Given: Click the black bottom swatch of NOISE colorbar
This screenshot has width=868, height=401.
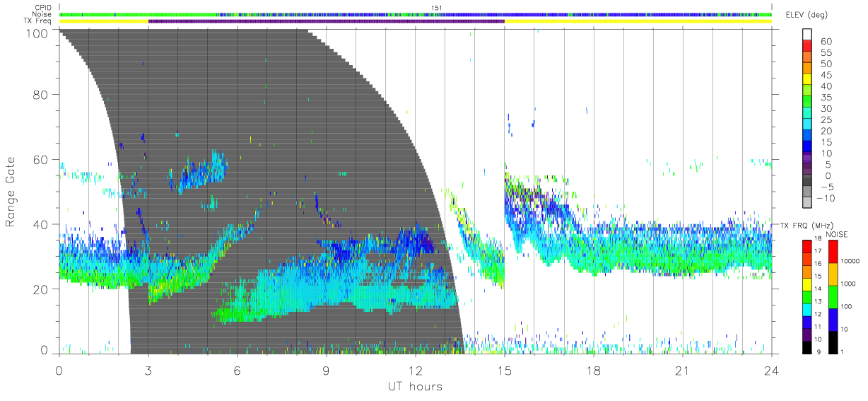Looking at the screenshot, I should pyautogui.click(x=833, y=342).
